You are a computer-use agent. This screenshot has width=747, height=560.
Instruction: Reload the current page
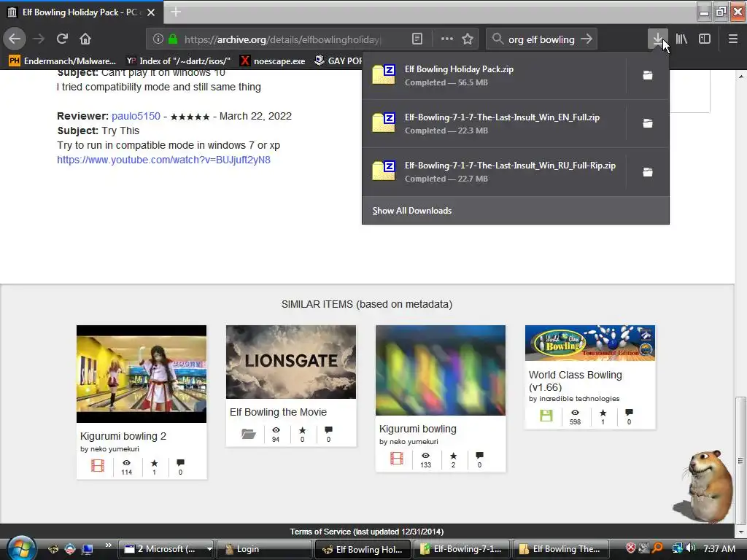click(x=62, y=39)
